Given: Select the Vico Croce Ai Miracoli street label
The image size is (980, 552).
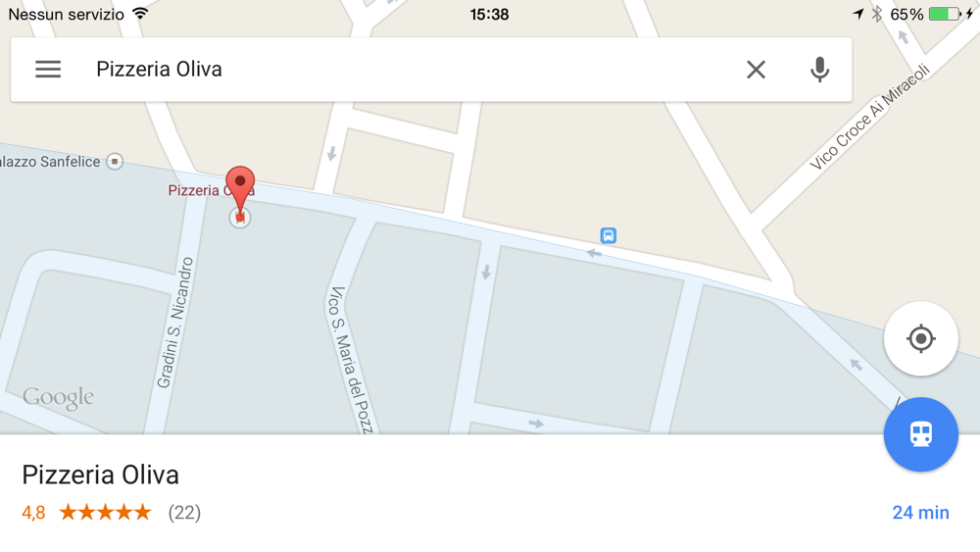Looking at the screenshot, I should coord(869,117).
